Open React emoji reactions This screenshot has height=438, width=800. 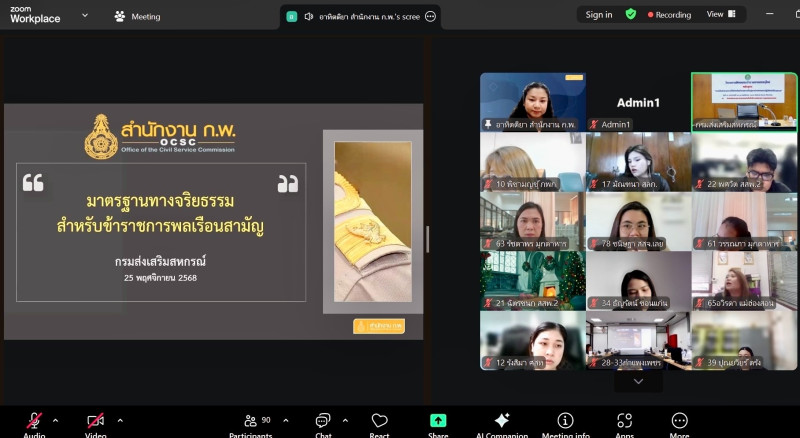point(379,421)
